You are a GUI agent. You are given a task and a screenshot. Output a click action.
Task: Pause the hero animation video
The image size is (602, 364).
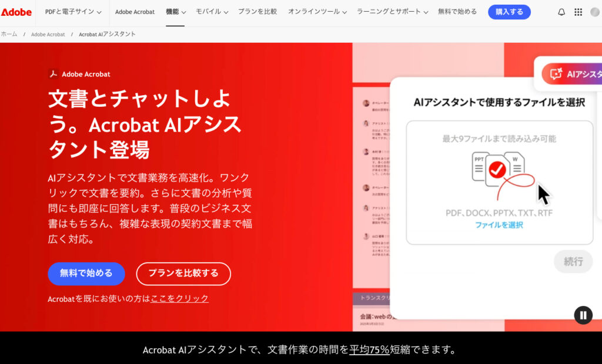pos(583,315)
